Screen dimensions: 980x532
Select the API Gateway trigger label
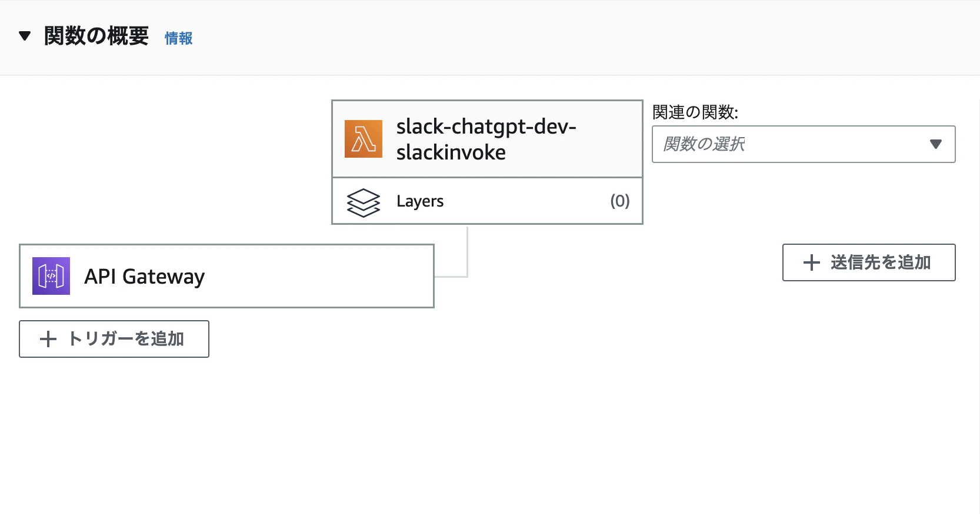pyautogui.click(x=145, y=277)
